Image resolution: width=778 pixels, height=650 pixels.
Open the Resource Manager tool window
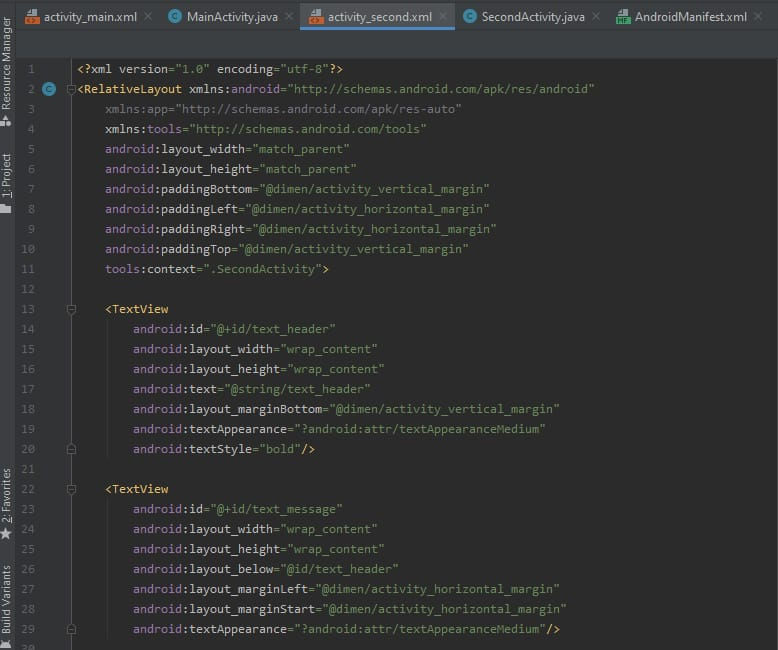pyautogui.click(x=6, y=63)
